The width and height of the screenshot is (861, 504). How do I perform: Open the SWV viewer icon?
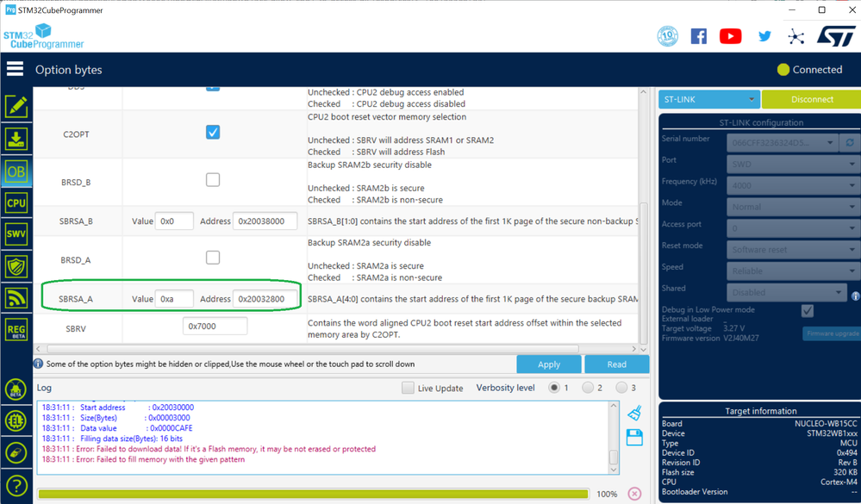(16, 234)
